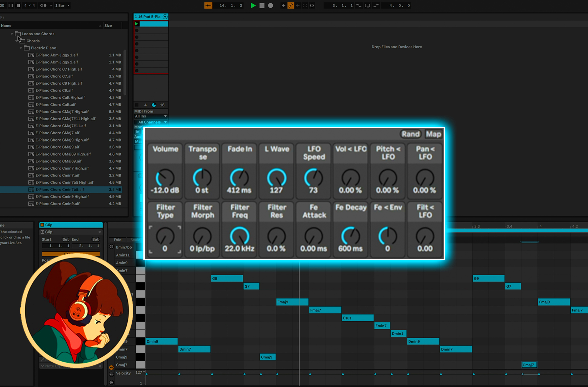Activate the Fold button in the MIDI editor
The image size is (588, 387).
(x=117, y=240)
